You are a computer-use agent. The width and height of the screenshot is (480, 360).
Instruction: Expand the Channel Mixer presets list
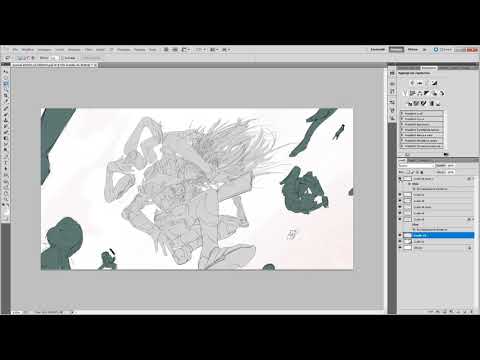pyautogui.click(x=402, y=140)
